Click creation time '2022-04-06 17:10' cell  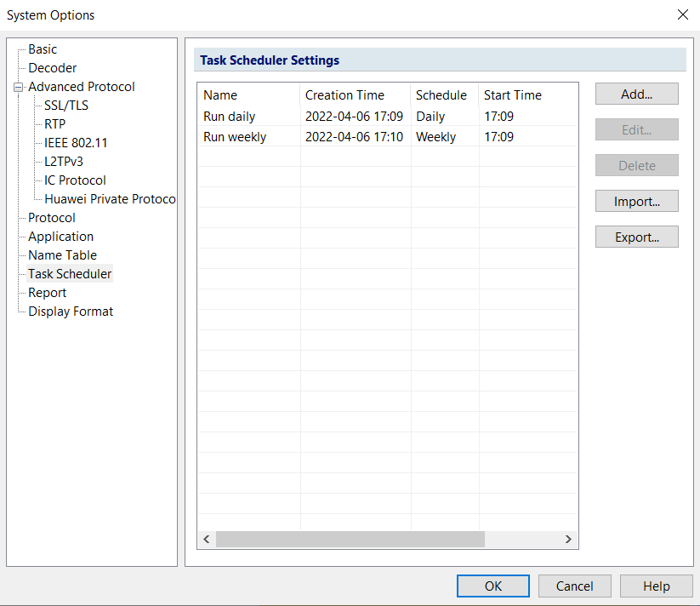[x=354, y=137]
